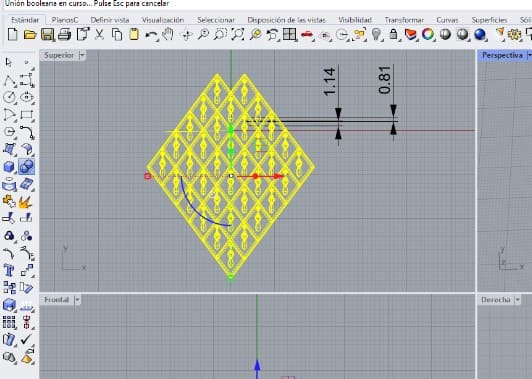Click the Seleccionar tab label
The height and width of the screenshot is (379, 532).
[216, 20]
